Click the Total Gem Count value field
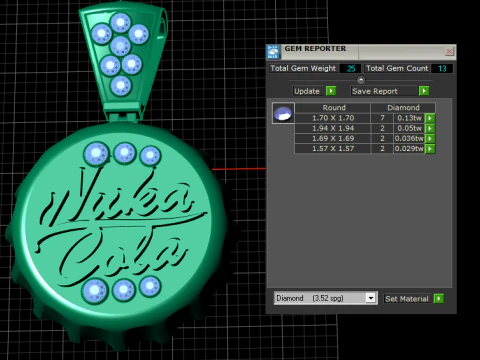This screenshot has height=360, width=480. click(442, 68)
